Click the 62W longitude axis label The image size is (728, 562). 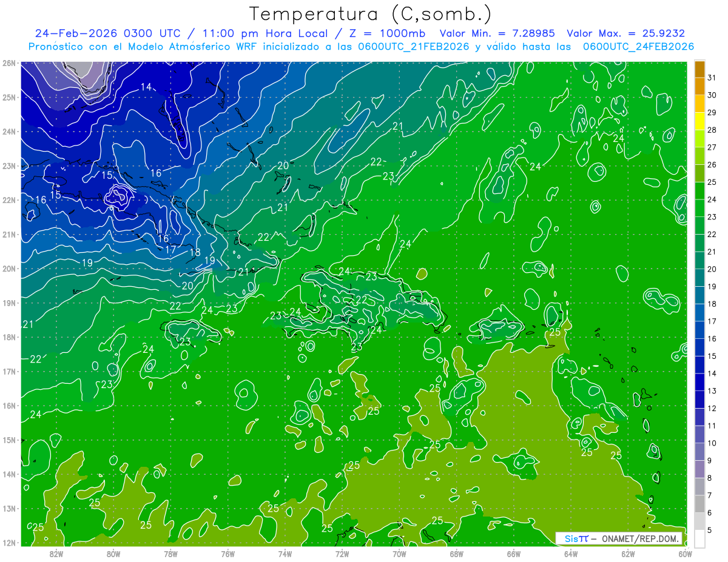point(628,554)
